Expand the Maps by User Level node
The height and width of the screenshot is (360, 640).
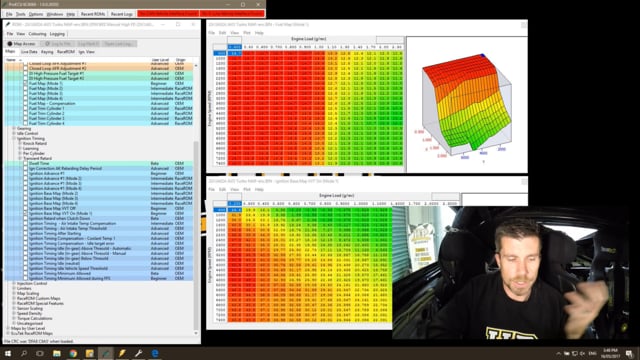(x=8, y=328)
